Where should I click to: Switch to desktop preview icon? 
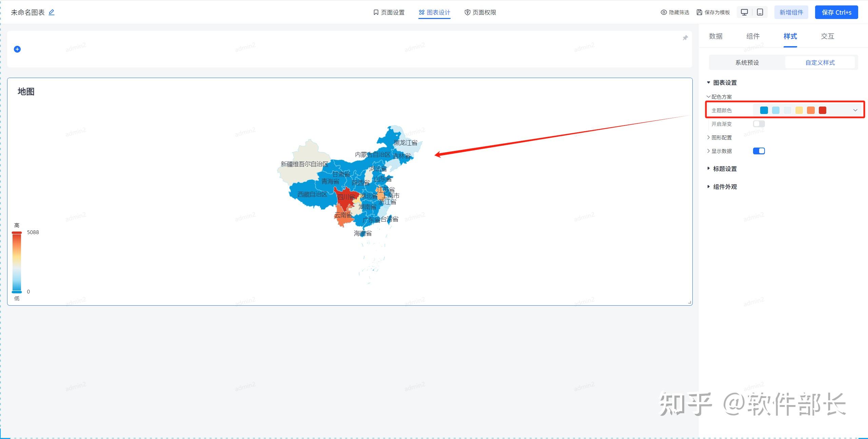click(744, 12)
